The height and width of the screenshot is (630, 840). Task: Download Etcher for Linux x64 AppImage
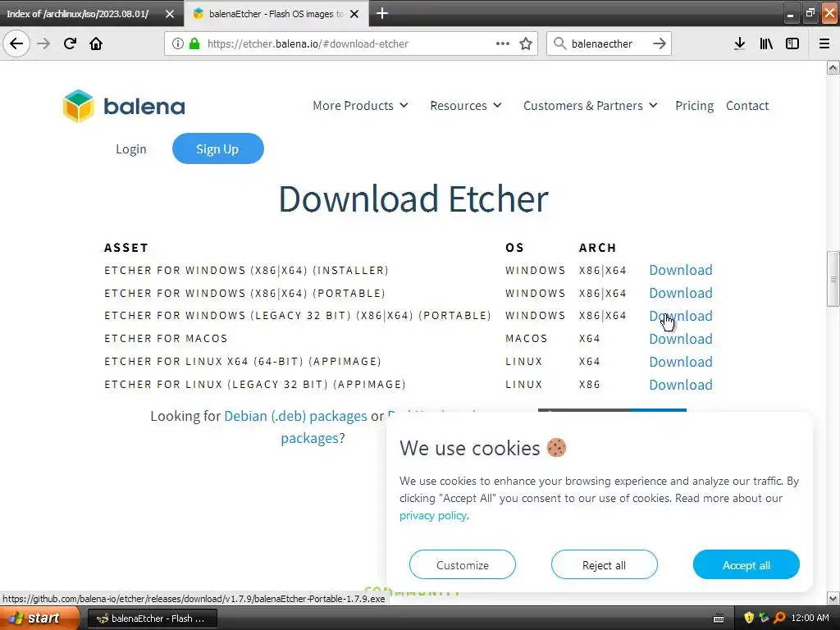680,362
